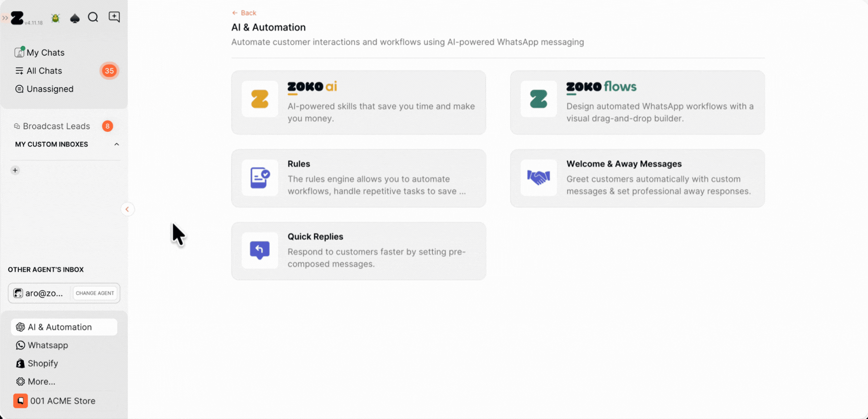The height and width of the screenshot is (419, 868).
Task: Click the Zoko Z logo icon
Action: (17, 18)
